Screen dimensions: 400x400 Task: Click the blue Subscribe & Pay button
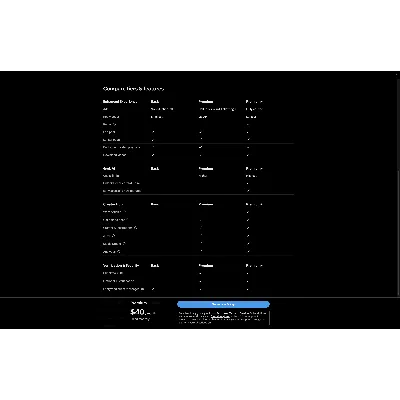pos(223,304)
